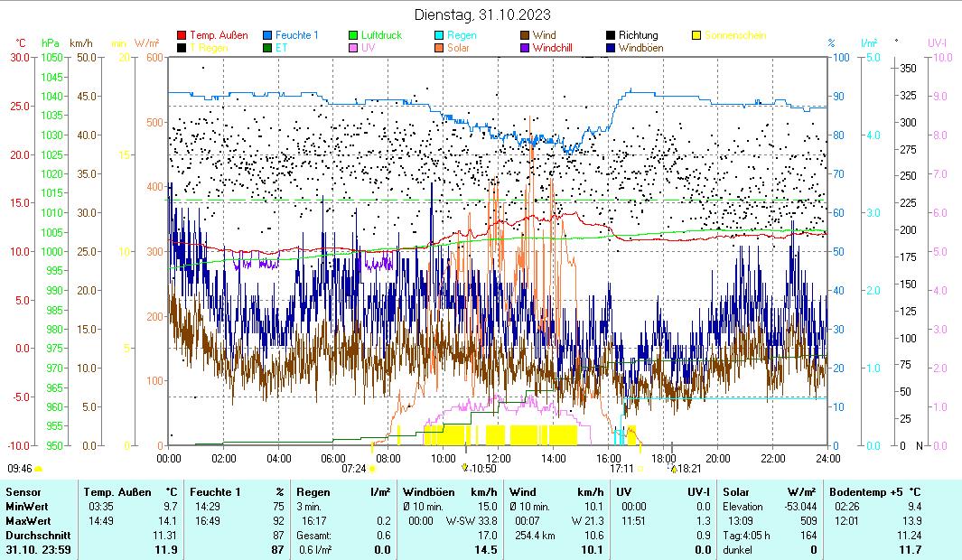Viewport: 962px width, 560px height.
Task: Click the Windchill legend label
Action: (552, 48)
